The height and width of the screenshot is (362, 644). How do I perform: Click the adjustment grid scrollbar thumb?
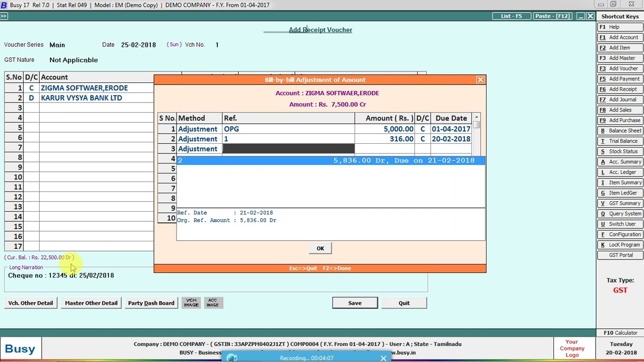click(476, 125)
